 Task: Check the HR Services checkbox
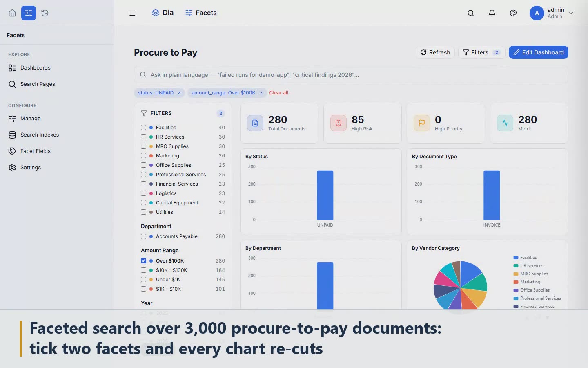[143, 137]
